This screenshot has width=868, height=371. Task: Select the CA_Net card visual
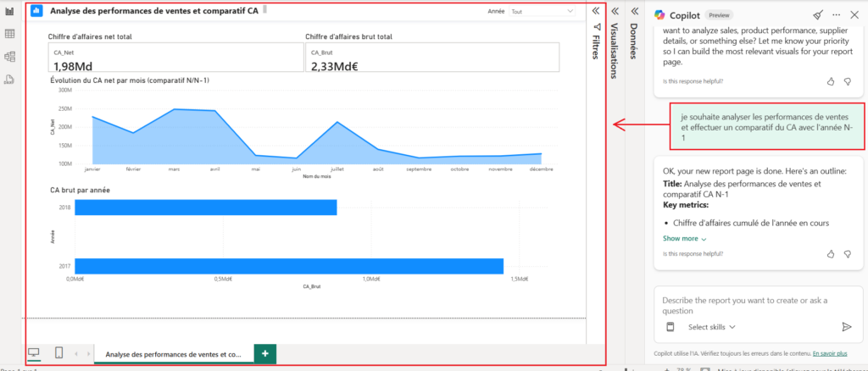[176, 58]
